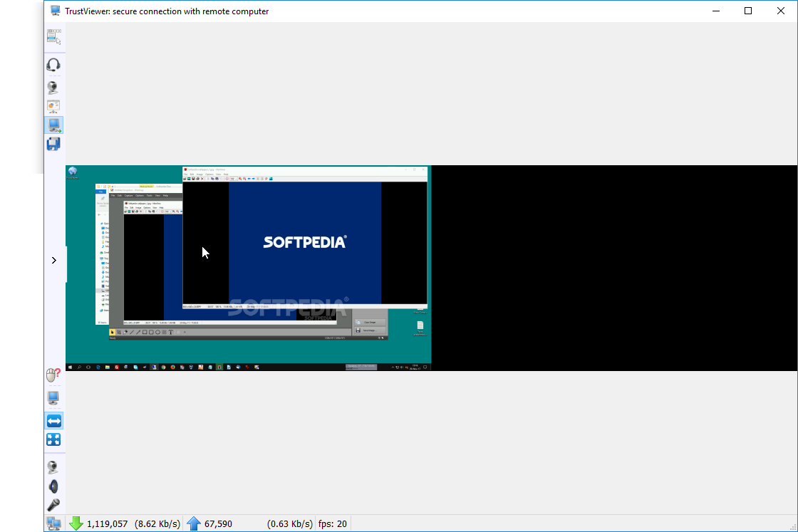Click the headset support icon
Viewport: 798px width, 532px height.
(53, 65)
